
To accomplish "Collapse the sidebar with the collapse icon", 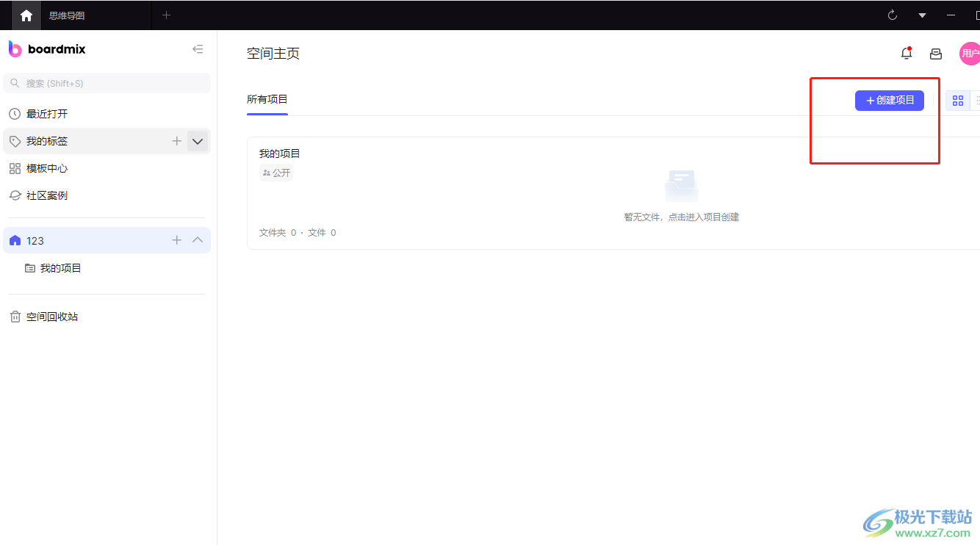I will tap(198, 49).
